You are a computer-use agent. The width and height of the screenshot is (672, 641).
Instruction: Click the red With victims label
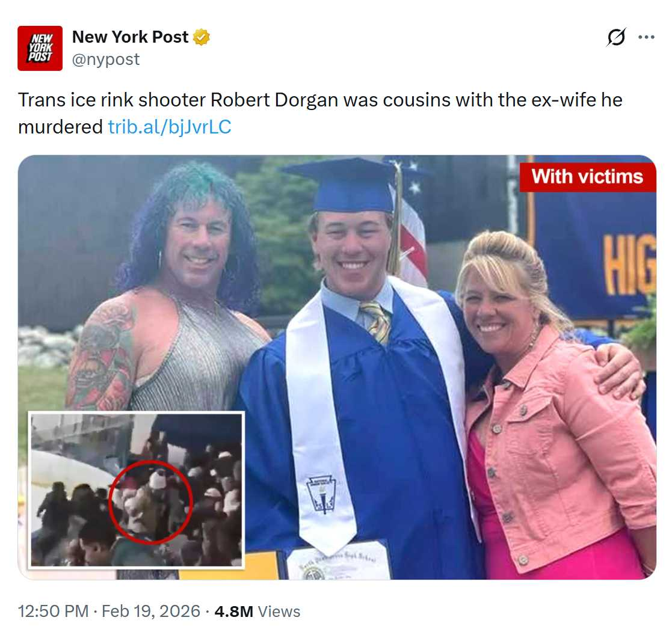[x=588, y=177]
